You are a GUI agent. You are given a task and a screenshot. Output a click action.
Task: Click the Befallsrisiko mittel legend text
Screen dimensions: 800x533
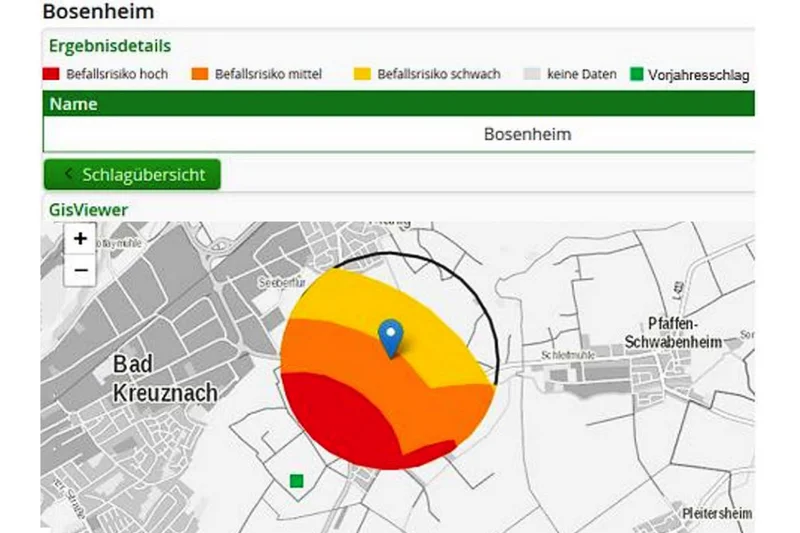point(268,74)
